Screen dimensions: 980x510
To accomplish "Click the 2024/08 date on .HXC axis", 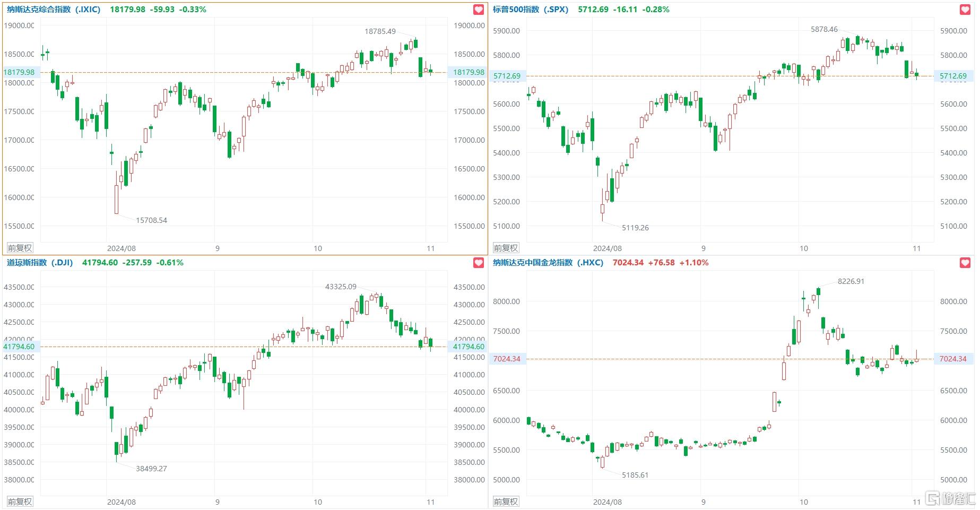I will [x=608, y=502].
